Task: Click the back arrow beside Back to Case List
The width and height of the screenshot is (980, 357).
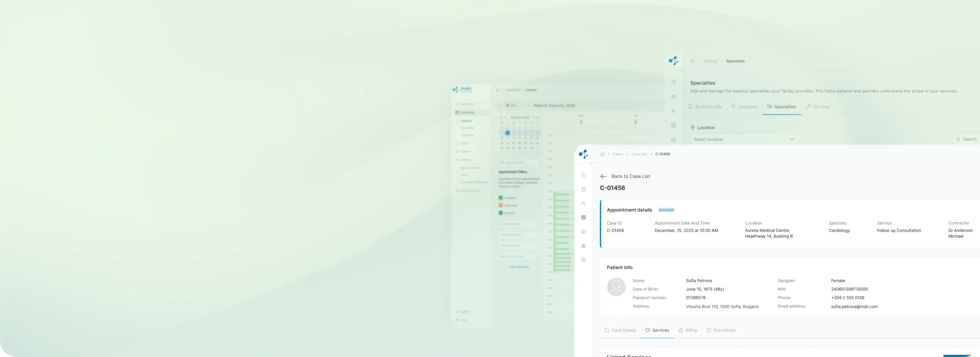Action: (x=603, y=176)
